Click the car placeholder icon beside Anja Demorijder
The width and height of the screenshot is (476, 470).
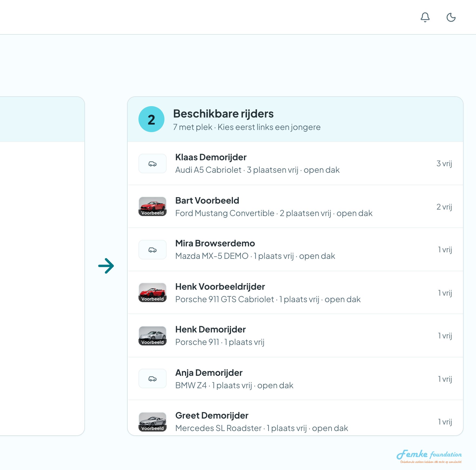153,378
